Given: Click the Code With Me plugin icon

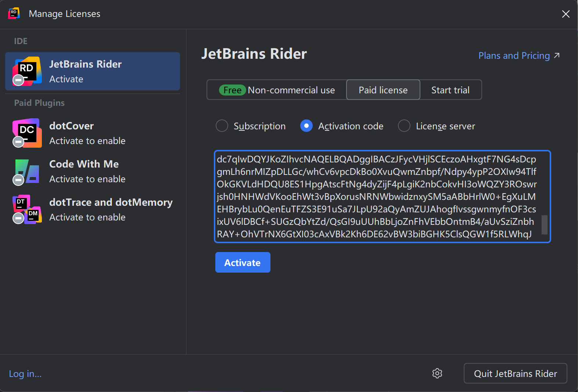Looking at the screenshot, I should point(26,172).
